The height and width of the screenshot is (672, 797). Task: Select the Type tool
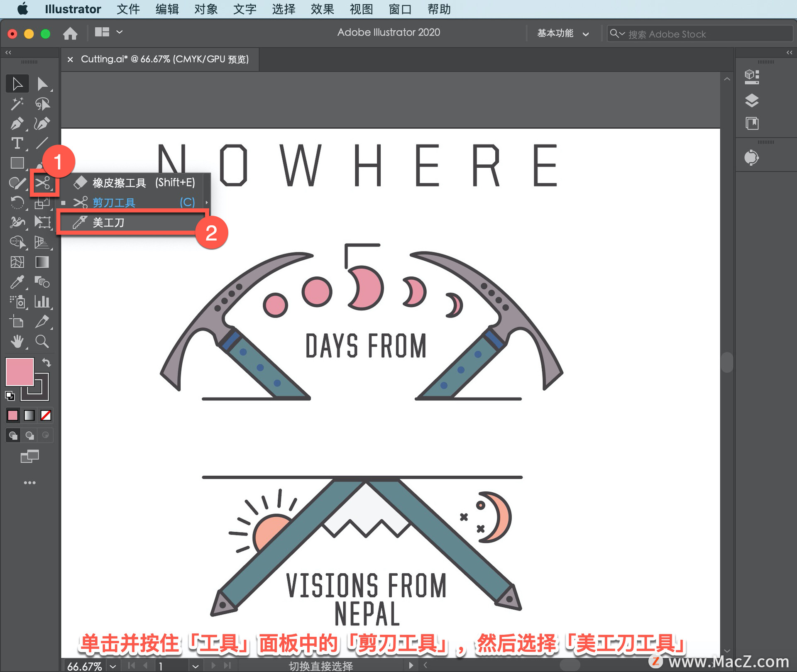coord(17,144)
